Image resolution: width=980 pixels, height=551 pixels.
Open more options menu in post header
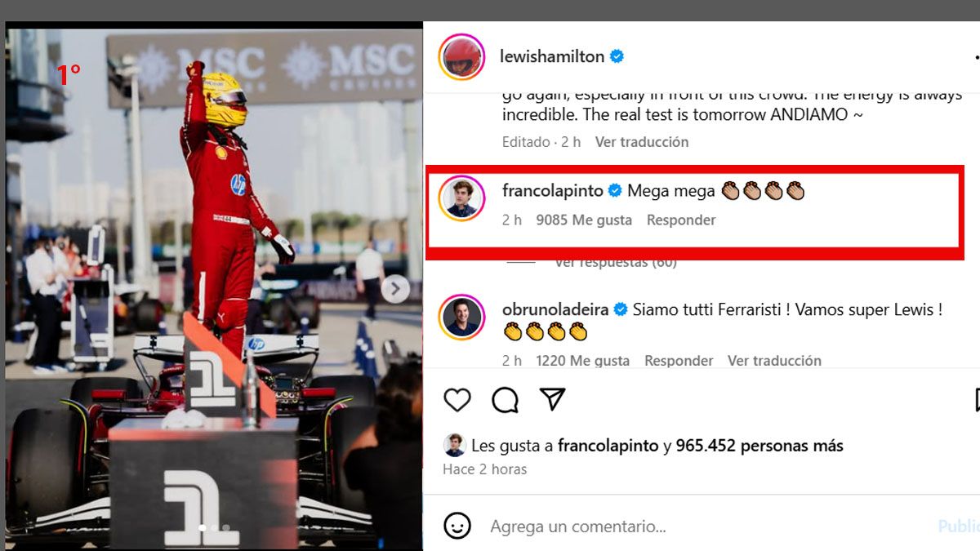(977, 58)
